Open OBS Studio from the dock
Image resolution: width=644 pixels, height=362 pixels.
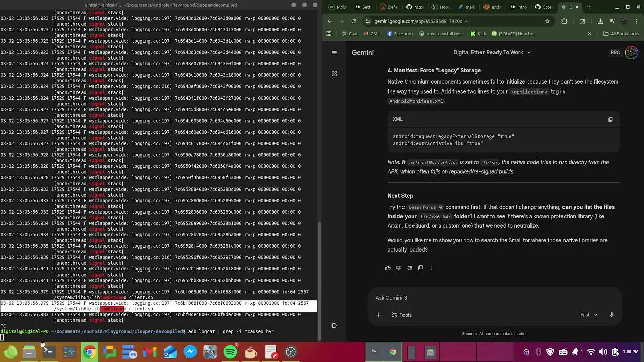pos(291,352)
